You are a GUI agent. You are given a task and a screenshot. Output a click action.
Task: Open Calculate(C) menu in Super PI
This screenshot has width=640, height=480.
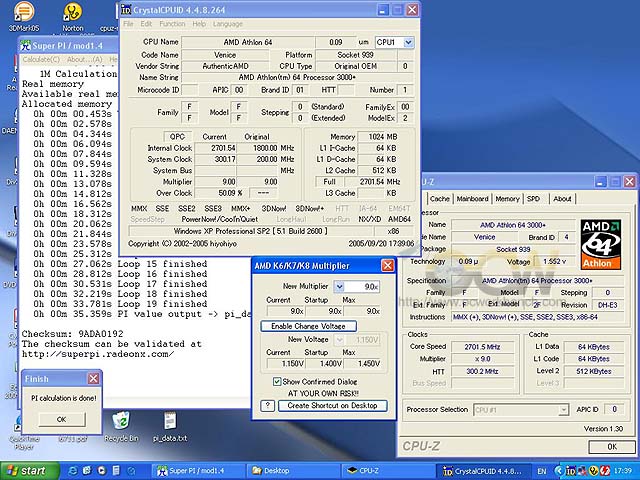[x=41, y=60]
